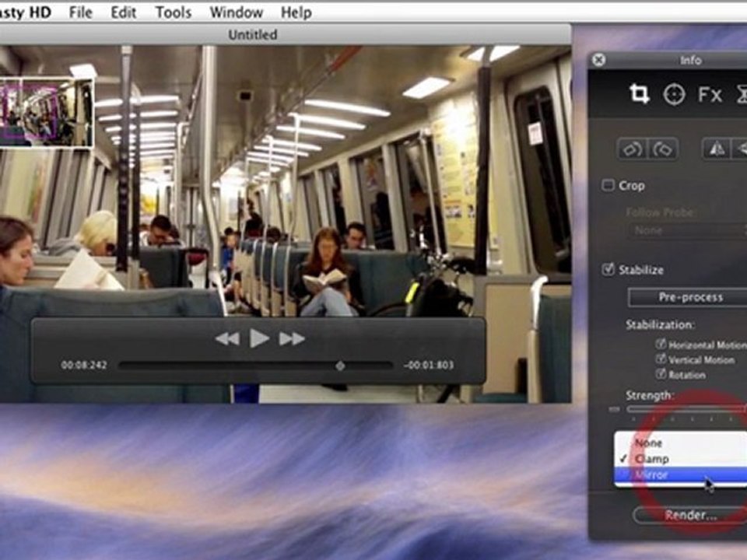
Task: Click the Pre-process button
Action: (x=687, y=297)
